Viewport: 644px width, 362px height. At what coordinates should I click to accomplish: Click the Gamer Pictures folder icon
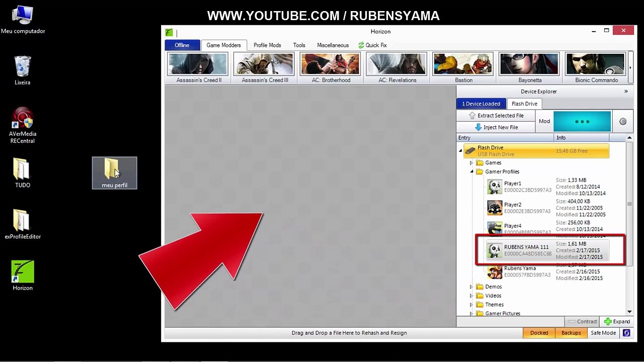tap(480, 314)
